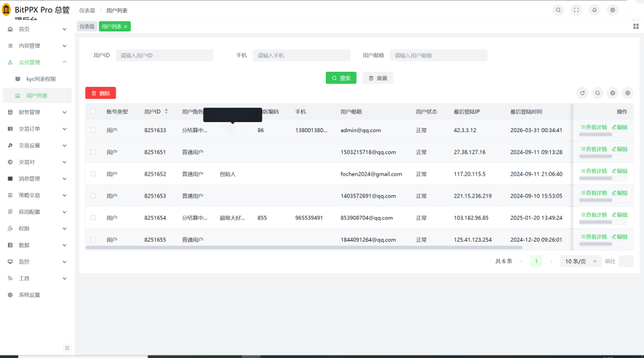The image size is (644, 358).
Task: Click the 前往 page jump input
Action: coord(626,261)
